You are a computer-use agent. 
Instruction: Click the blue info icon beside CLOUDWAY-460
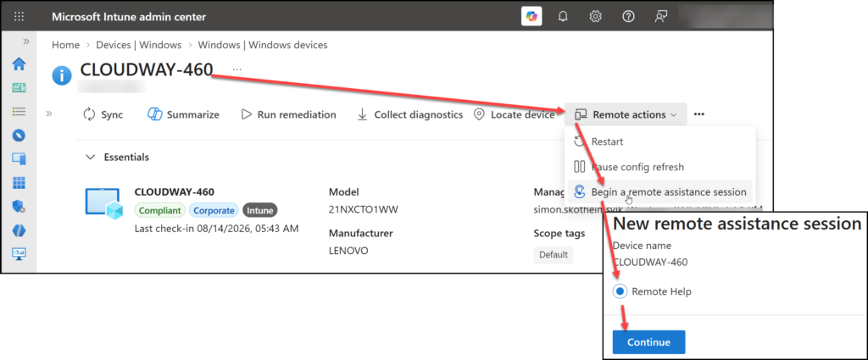coord(62,75)
